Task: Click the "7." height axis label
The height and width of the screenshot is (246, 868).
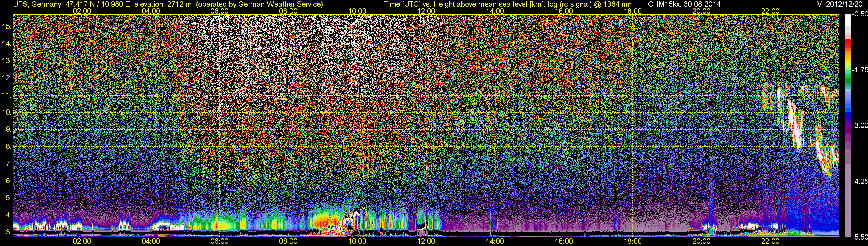Action: pyautogui.click(x=8, y=164)
